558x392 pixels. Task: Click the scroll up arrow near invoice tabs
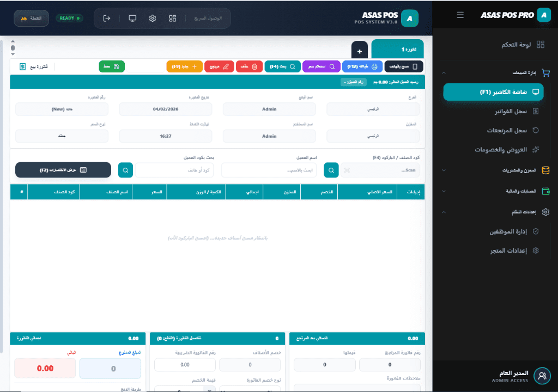point(13,41)
